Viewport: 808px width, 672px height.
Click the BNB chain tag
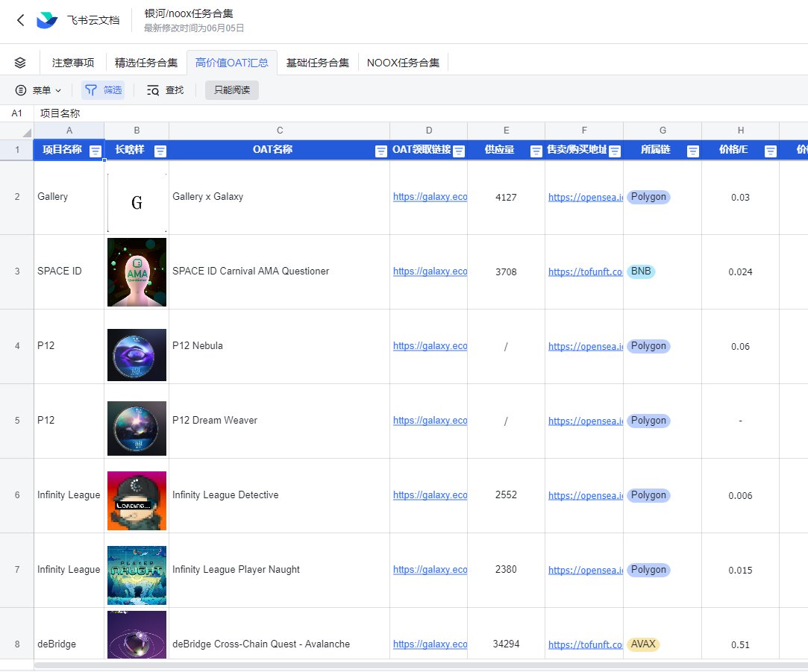click(641, 271)
